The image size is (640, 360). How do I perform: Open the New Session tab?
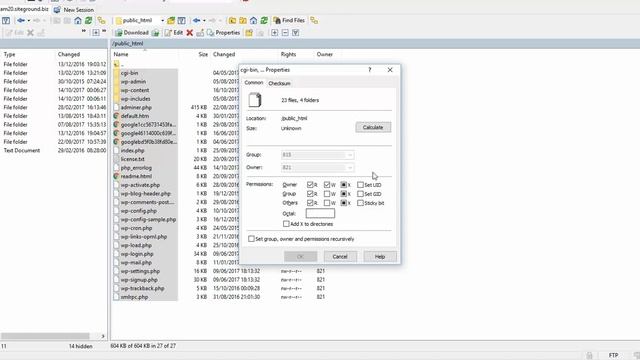pyautogui.click(x=74, y=9)
